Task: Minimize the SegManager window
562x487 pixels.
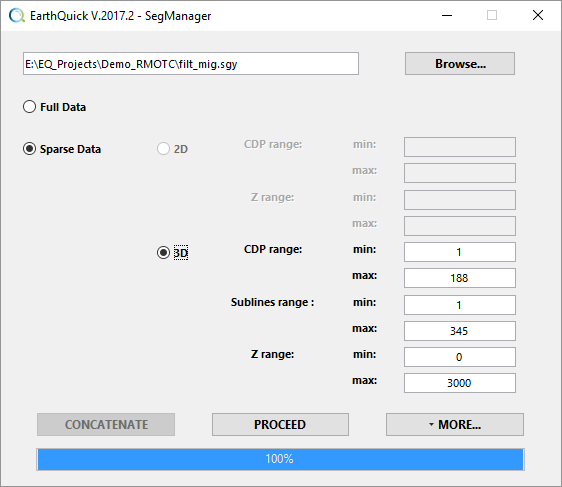Action: [447, 15]
